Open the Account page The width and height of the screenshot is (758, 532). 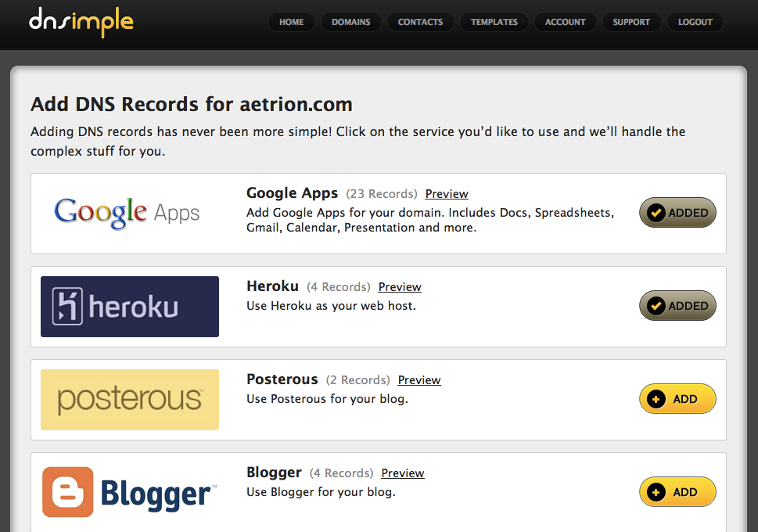pyautogui.click(x=565, y=22)
